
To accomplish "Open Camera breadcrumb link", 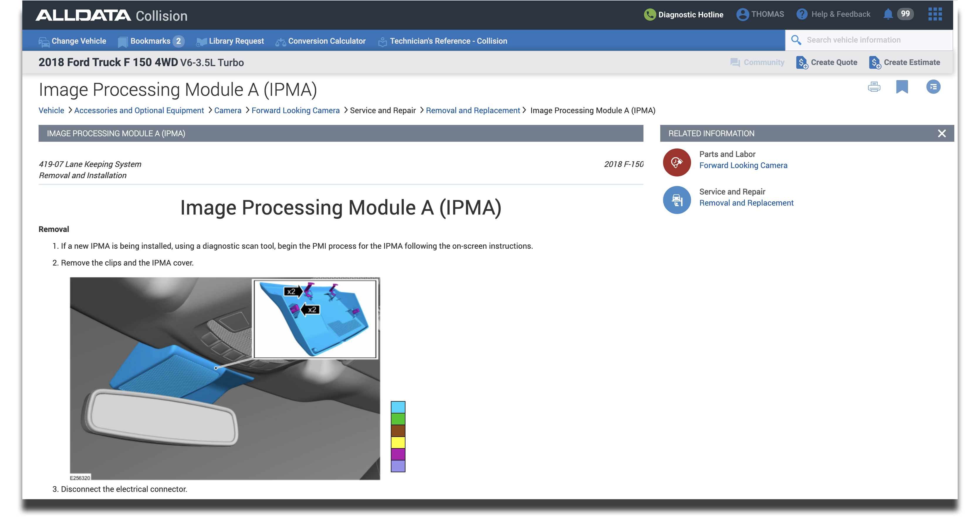I will click(227, 110).
